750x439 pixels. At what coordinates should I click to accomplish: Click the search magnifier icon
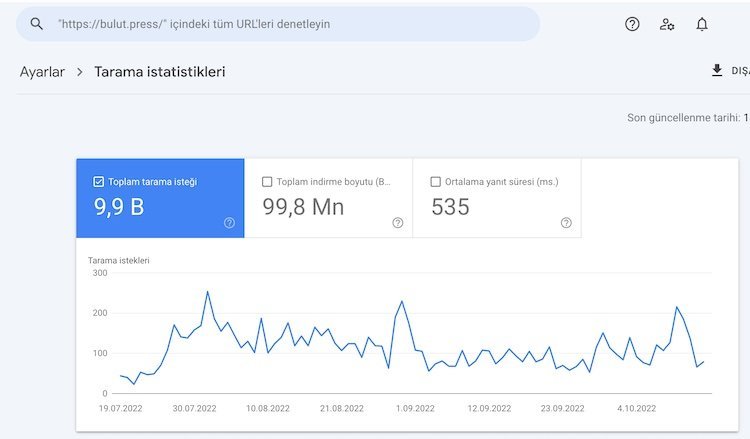click(x=37, y=24)
